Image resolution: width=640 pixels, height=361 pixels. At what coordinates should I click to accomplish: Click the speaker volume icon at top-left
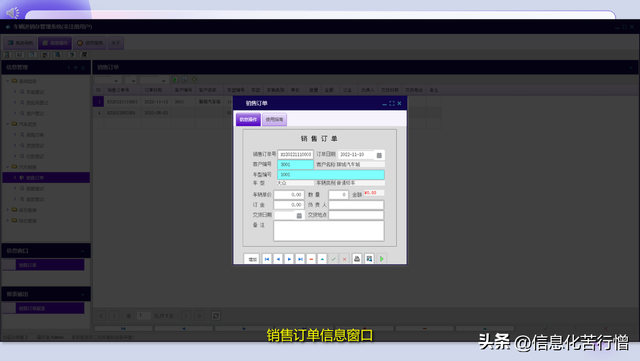(12, 13)
